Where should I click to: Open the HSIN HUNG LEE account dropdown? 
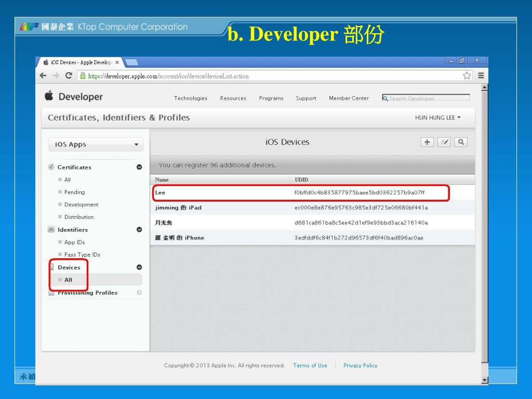pyautogui.click(x=437, y=118)
